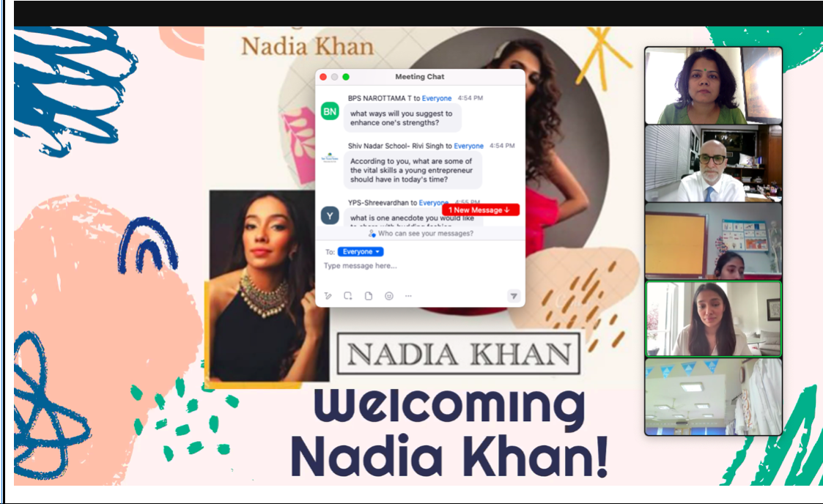Select the woman in green video tile
823x504 pixels.
tap(713, 86)
